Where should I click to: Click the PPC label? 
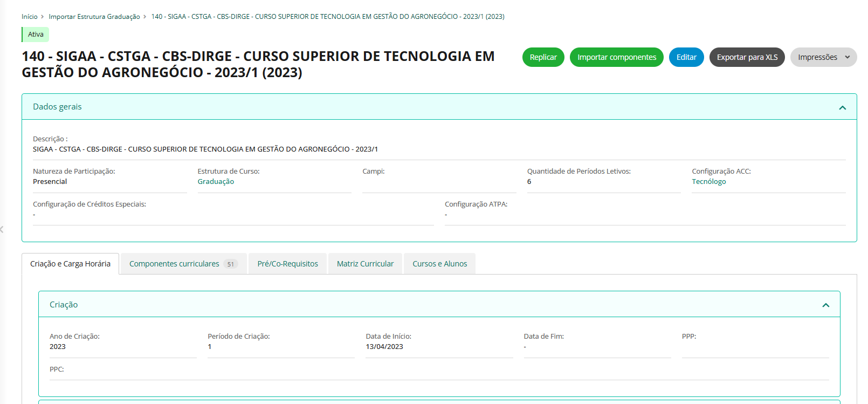point(57,369)
